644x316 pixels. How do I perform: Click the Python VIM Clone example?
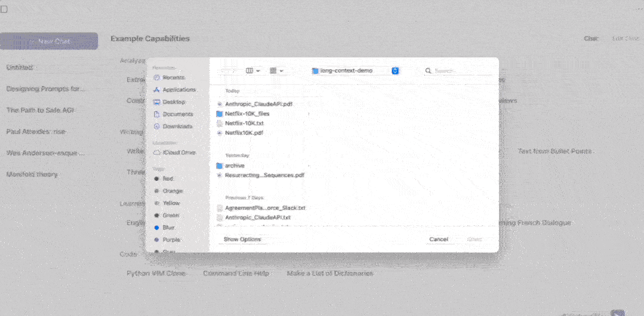pyautogui.click(x=156, y=273)
